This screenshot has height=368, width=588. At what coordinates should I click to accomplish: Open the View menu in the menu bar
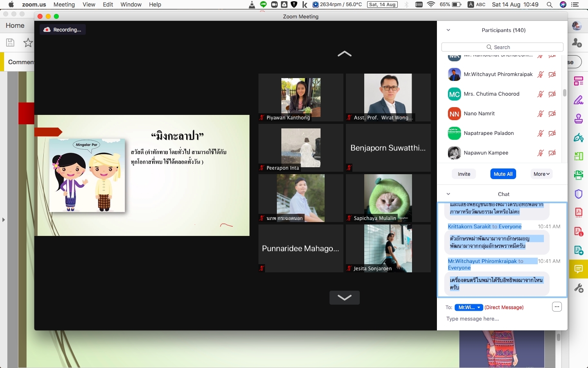coord(89,4)
